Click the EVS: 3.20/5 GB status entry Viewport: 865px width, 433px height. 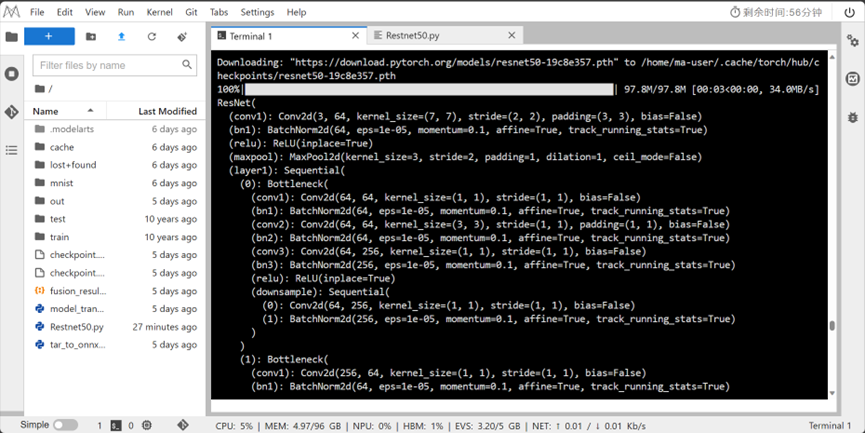tap(488, 426)
